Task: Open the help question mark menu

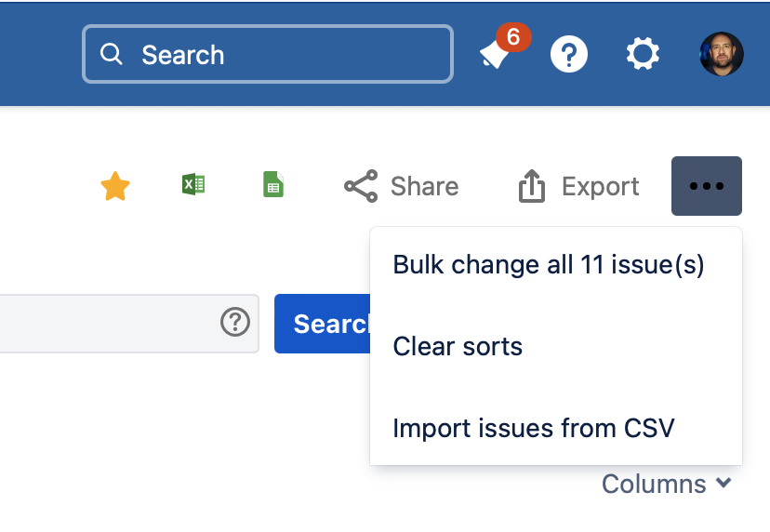Action: tap(568, 54)
